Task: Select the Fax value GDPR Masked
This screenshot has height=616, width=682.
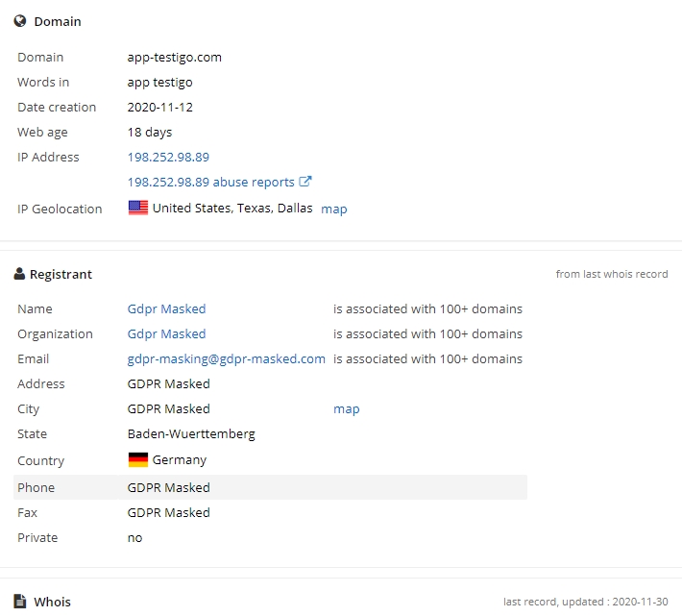Action: click(169, 512)
